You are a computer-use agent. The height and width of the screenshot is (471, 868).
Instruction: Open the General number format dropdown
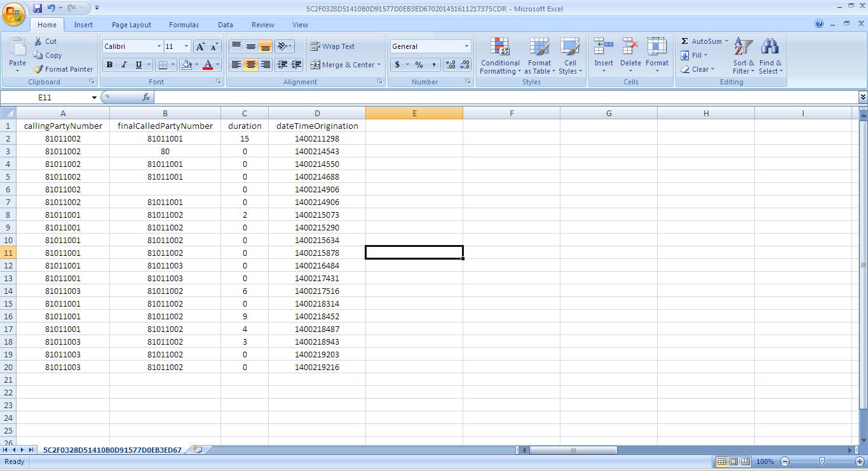coord(466,46)
